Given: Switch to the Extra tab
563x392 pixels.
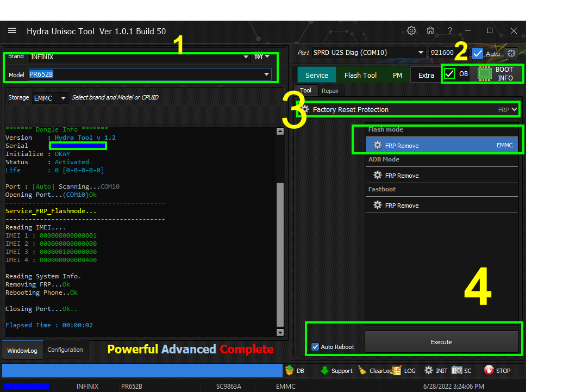Looking at the screenshot, I should tap(426, 75).
